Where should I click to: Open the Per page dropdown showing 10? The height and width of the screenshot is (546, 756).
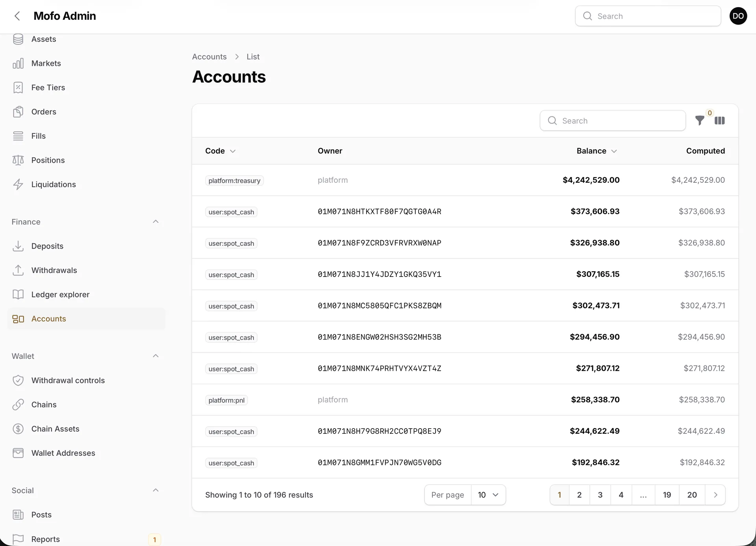(x=488, y=495)
